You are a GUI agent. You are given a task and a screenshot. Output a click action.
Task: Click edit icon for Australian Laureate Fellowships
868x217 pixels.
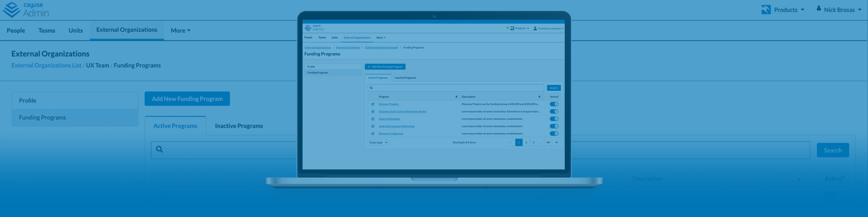coord(373,126)
